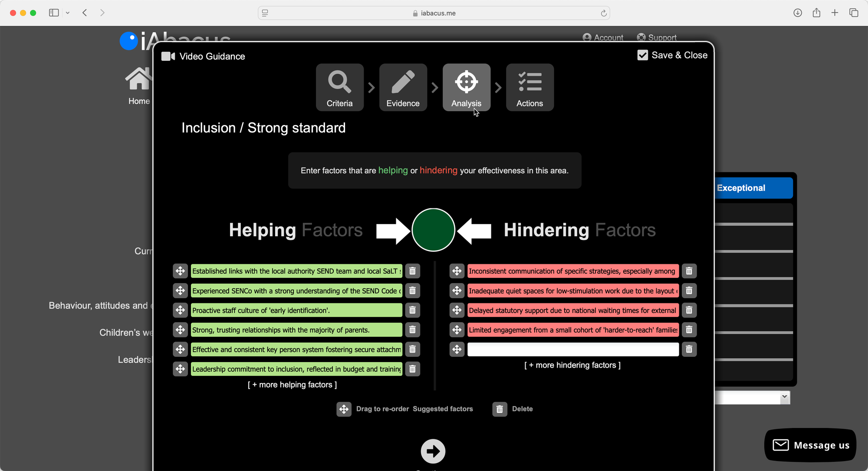Click the dark green centre circle
The image size is (868, 471).
[433, 230]
